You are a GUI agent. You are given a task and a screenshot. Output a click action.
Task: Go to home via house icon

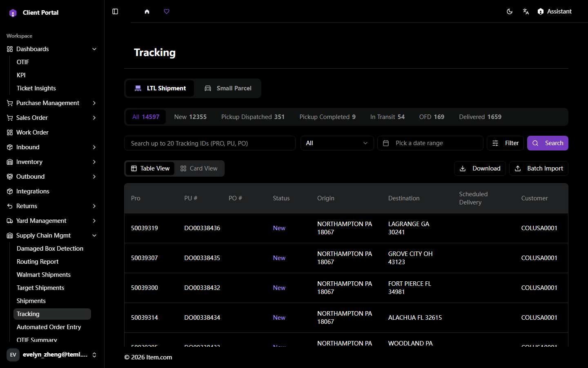point(147,11)
